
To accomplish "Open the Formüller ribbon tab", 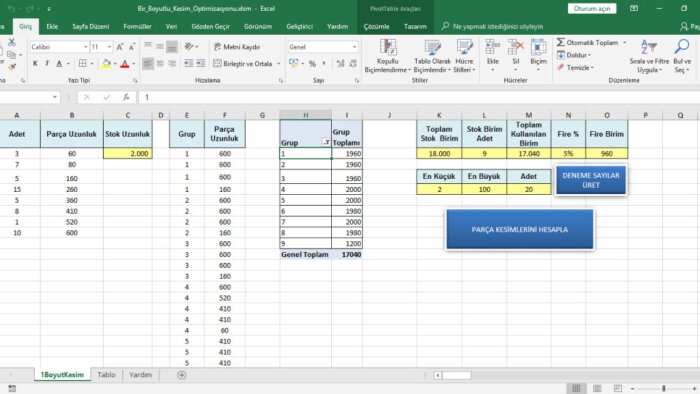I will tap(138, 26).
